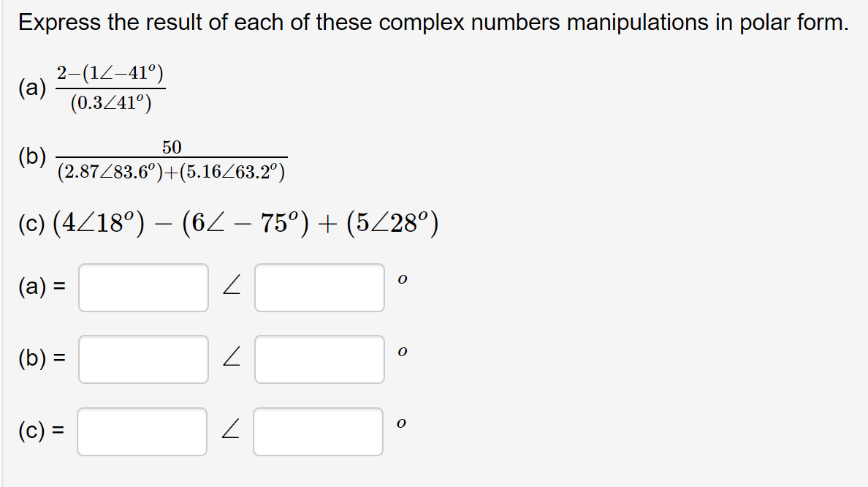Click the angle input field for answer (b)

(319, 360)
